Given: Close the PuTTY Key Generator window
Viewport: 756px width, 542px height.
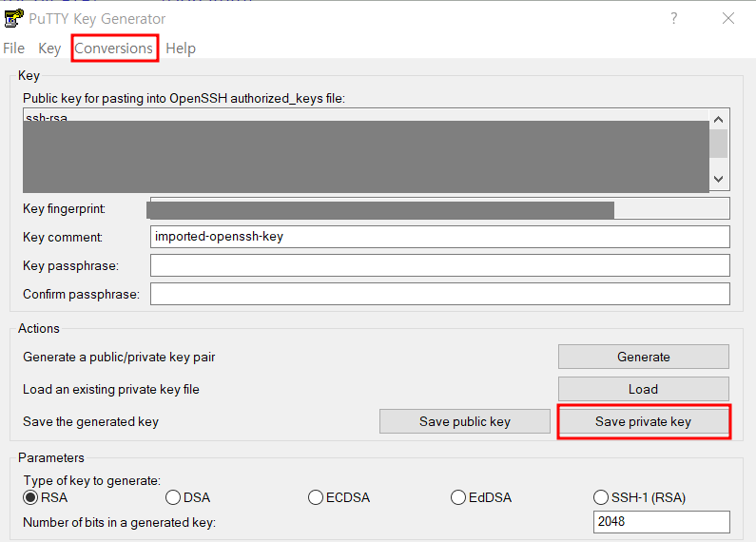Looking at the screenshot, I should [x=728, y=18].
